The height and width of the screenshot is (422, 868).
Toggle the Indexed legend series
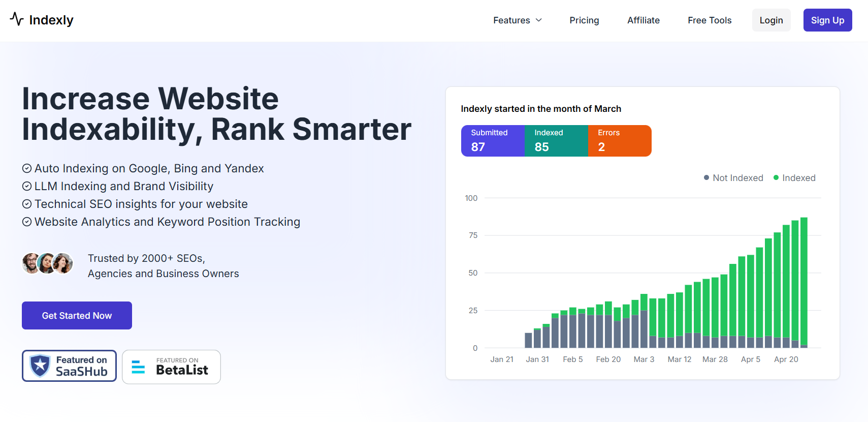coord(794,178)
